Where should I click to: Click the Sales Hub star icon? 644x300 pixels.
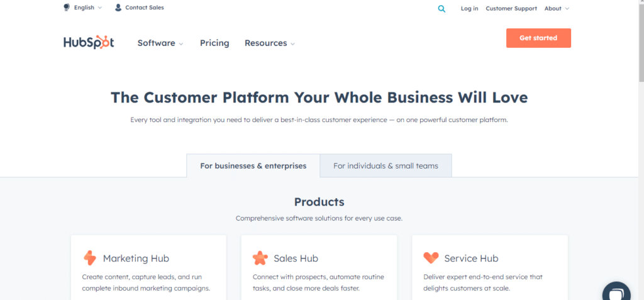(x=260, y=258)
